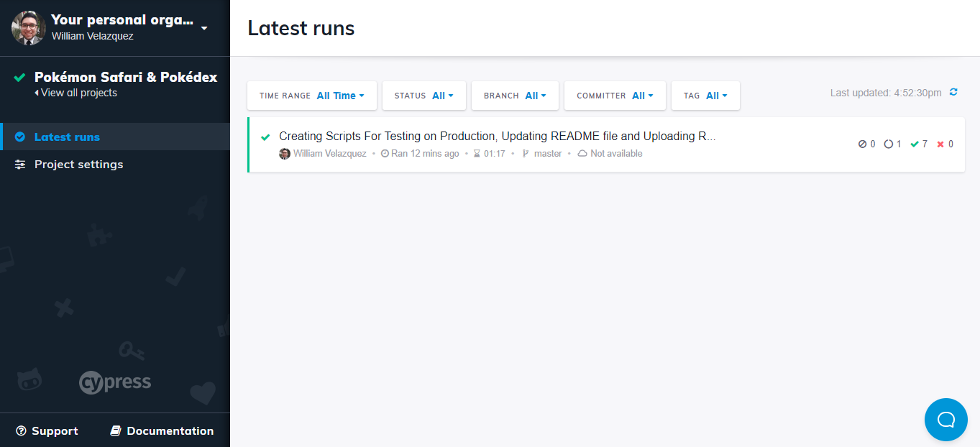980x447 pixels.
Task: Open the Support link in sidebar footer
Action: [47, 430]
